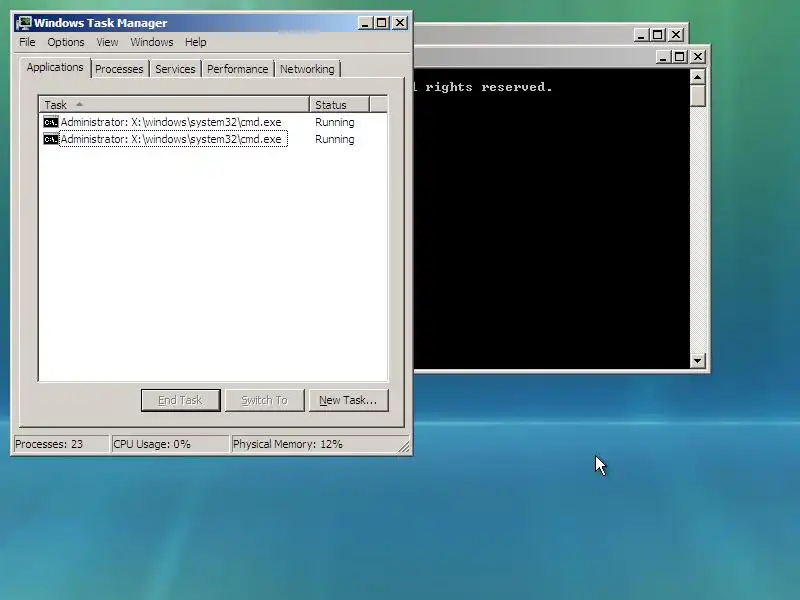Maximize the back command prompt window

pos(658,35)
